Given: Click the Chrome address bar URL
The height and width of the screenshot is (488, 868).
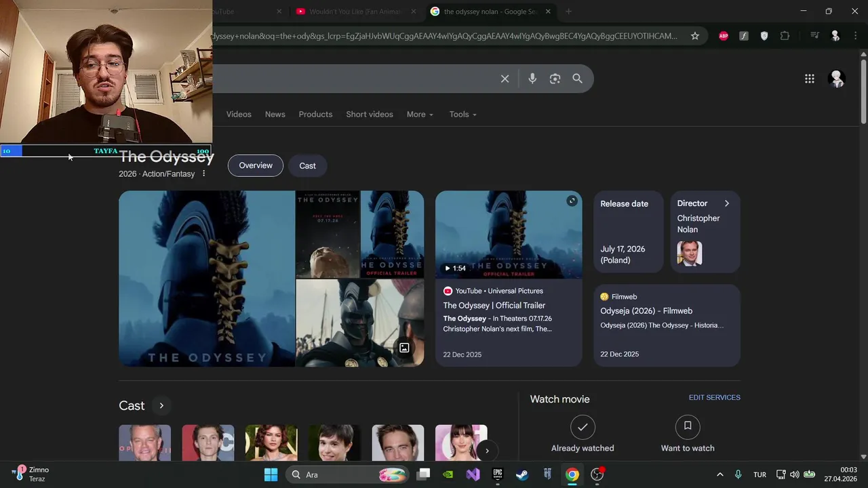Looking at the screenshot, I should 444,36.
